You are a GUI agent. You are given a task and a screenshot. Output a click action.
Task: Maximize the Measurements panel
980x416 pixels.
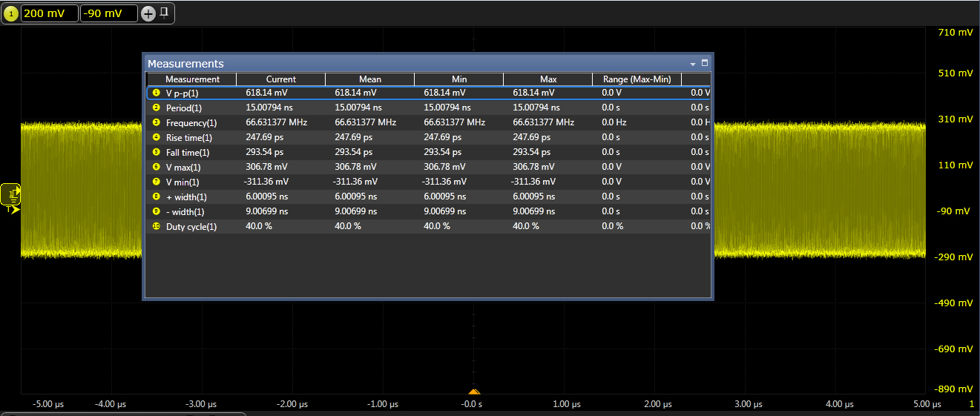pyautogui.click(x=705, y=63)
